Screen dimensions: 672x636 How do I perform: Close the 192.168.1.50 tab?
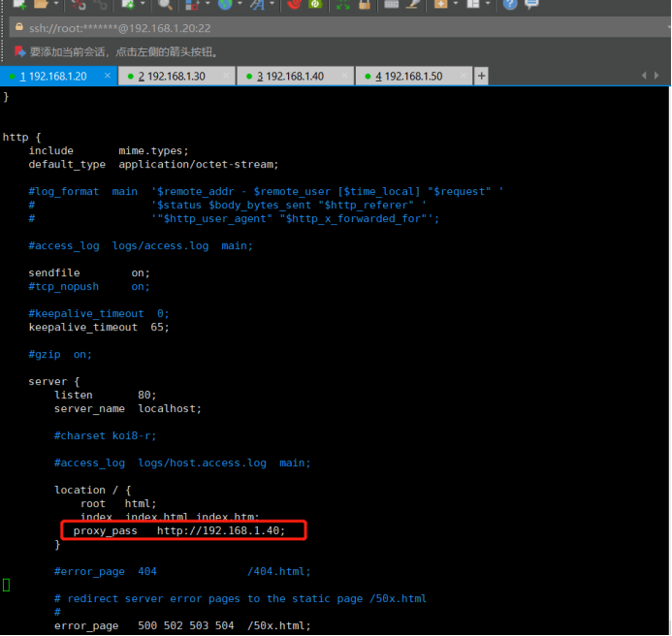coord(463,76)
